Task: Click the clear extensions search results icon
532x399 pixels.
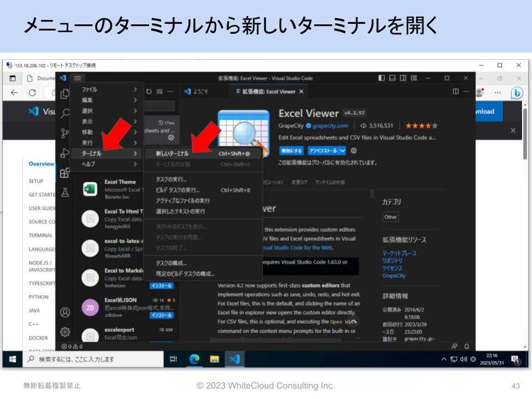Action: point(160,91)
